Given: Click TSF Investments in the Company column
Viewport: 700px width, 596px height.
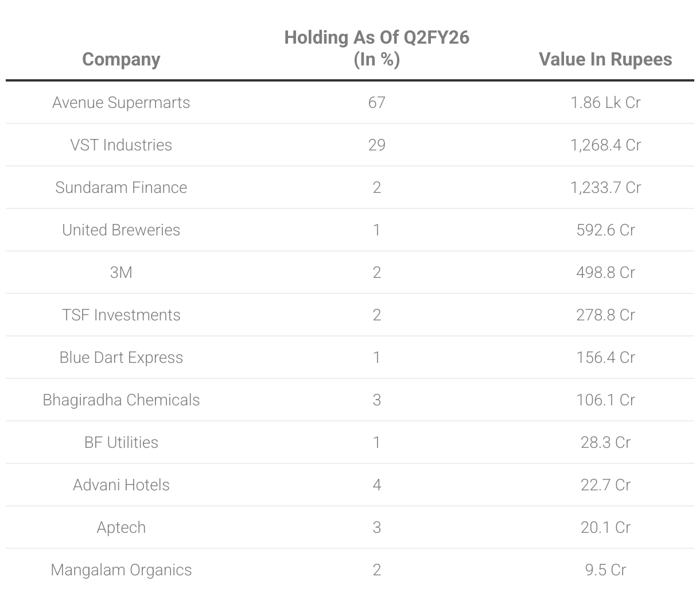Looking at the screenshot, I should (121, 315).
